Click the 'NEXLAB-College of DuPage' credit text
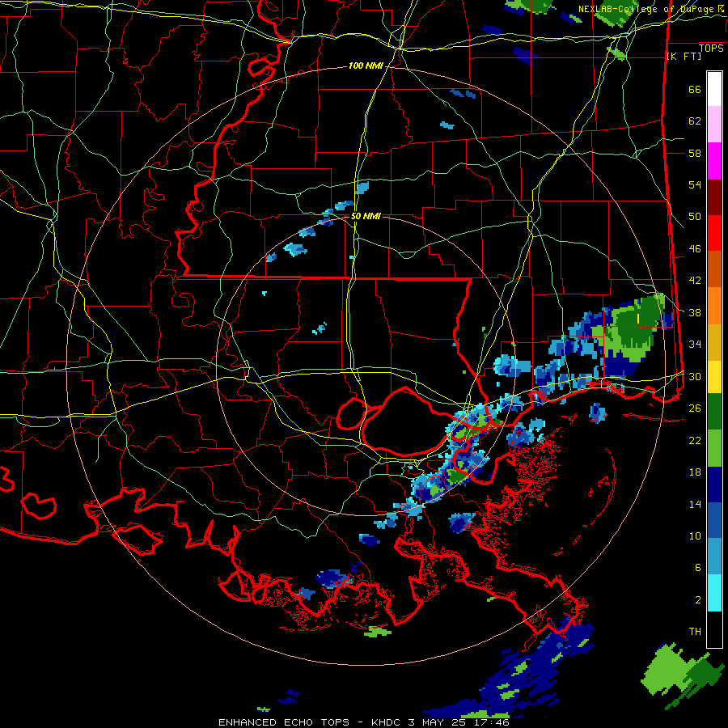This screenshot has width=728, height=728. click(x=647, y=9)
